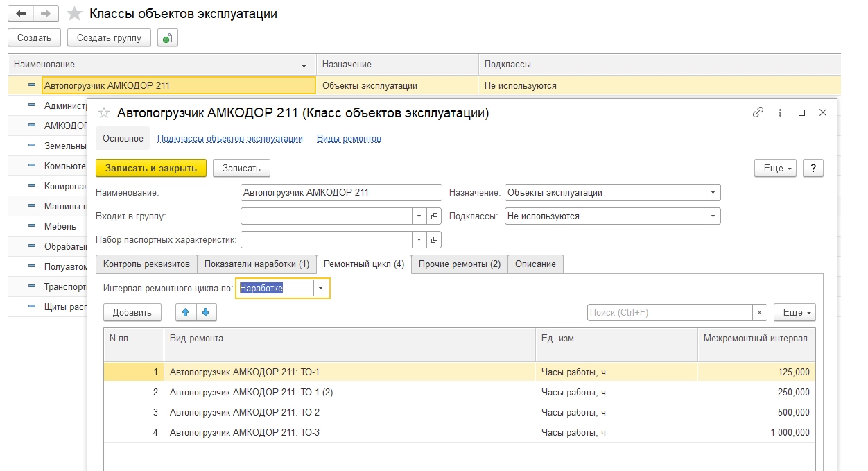Switch to the Прочие ремонты (2) tab

click(460, 264)
